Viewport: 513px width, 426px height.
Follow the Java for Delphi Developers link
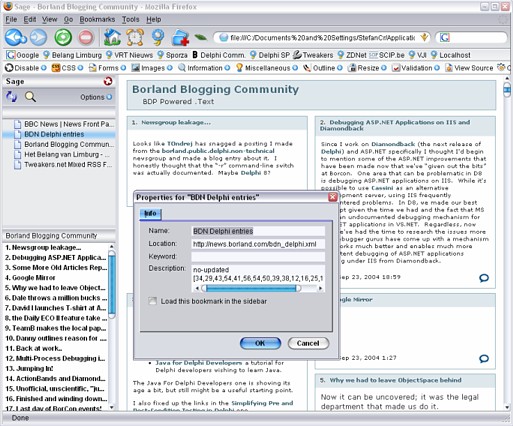[x=199, y=363]
